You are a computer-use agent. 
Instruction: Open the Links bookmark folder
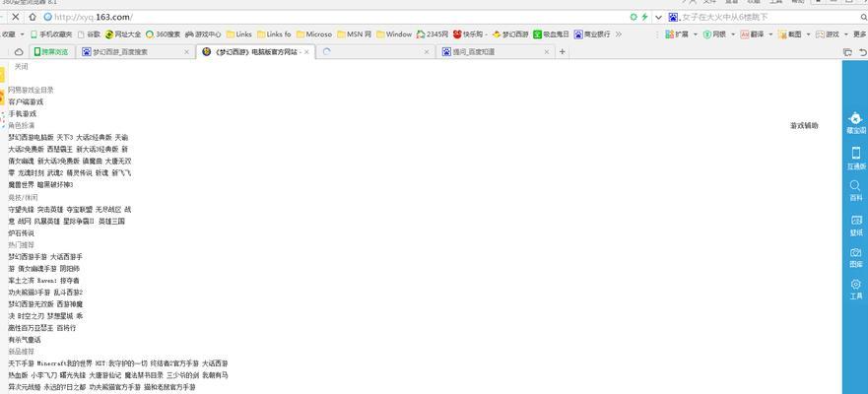coord(238,34)
